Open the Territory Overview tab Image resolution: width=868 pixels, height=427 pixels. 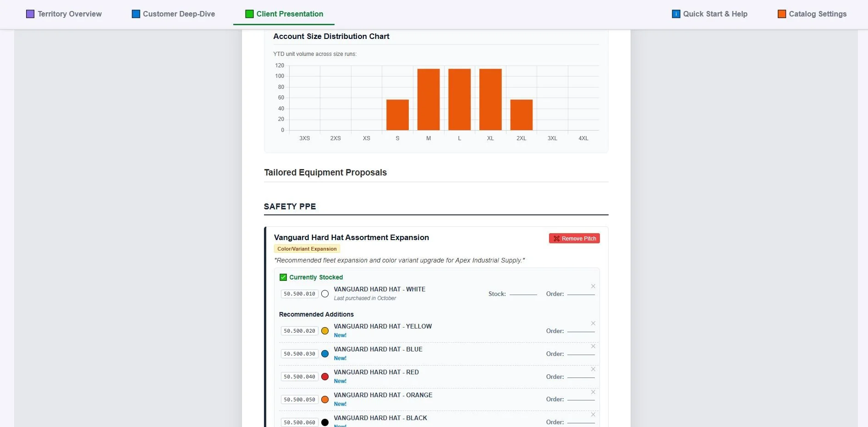pyautogui.click(x=64, y=14)
